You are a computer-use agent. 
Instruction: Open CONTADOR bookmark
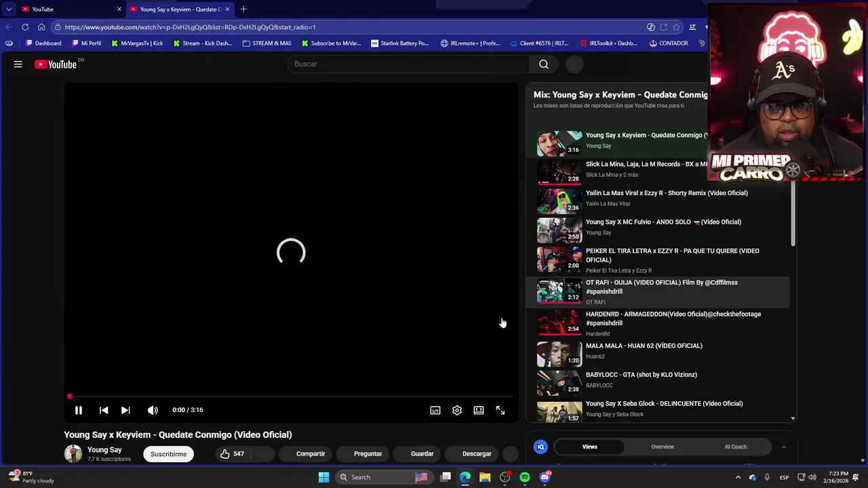[669, 43]
